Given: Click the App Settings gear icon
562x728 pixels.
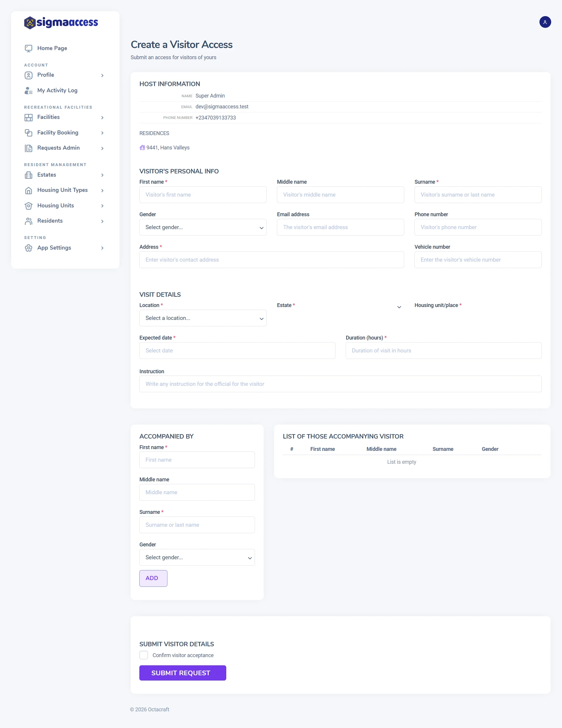Looking at the screenshot, I should [29, 248].
